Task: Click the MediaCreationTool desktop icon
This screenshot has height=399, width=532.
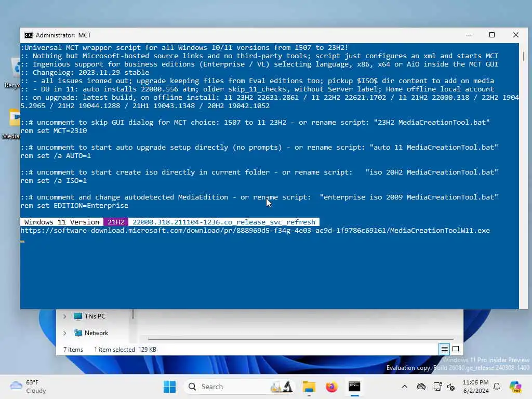Action: [12, 124]
